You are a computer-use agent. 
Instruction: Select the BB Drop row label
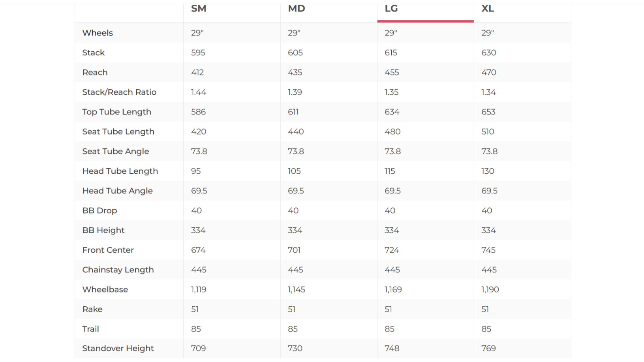[x=100, y=210]
